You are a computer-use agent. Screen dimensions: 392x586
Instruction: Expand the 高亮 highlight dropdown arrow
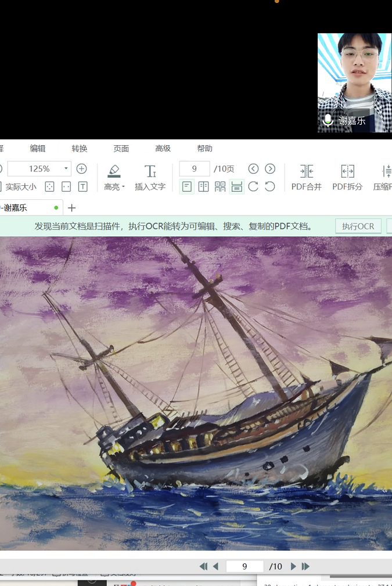click(x=124, y=187)
